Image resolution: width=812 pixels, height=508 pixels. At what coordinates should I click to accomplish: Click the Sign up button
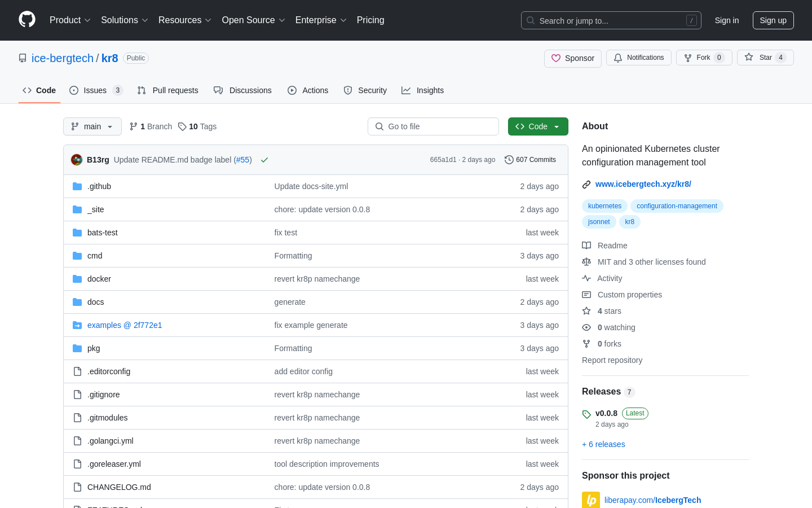773,20
